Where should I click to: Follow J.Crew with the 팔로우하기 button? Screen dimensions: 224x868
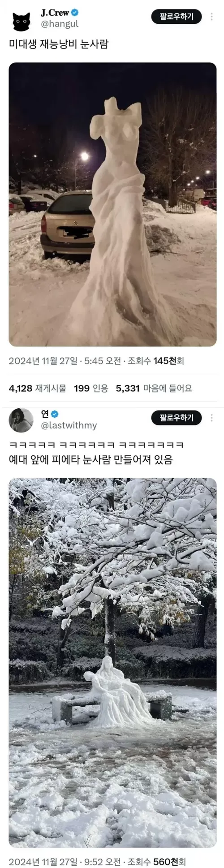[177, 17]
